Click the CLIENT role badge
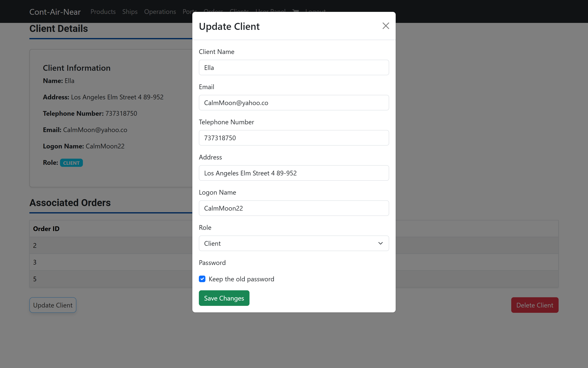This screenshot has width=588, height=368. click(71, 163)
